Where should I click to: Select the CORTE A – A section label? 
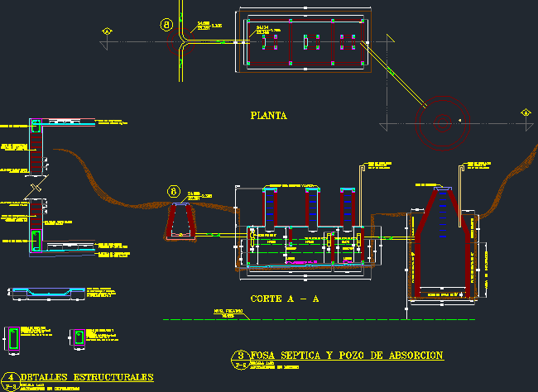click(x=285, y=299)
